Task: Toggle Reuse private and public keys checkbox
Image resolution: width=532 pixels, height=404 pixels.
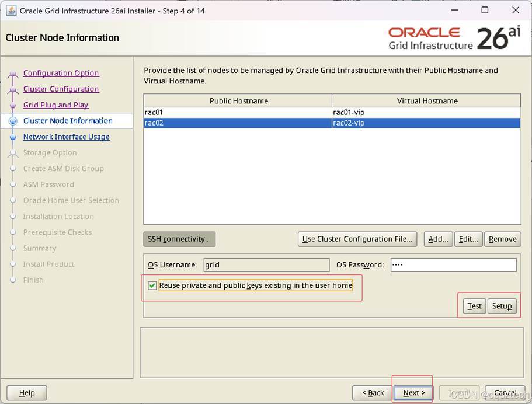Action: 152,285
